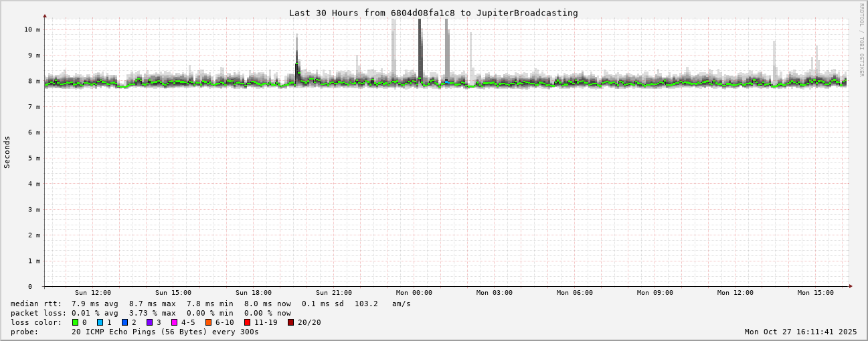Click the timestamp 'Mon Oct 27 16:11:41 2025'
This screenshot has width=868, height=341.
click(x=800, y=332)
